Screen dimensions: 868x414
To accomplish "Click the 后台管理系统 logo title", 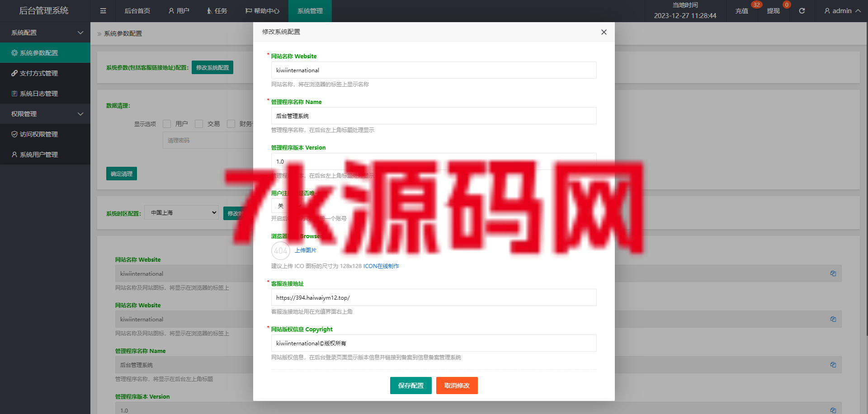I will click(44, 10).
